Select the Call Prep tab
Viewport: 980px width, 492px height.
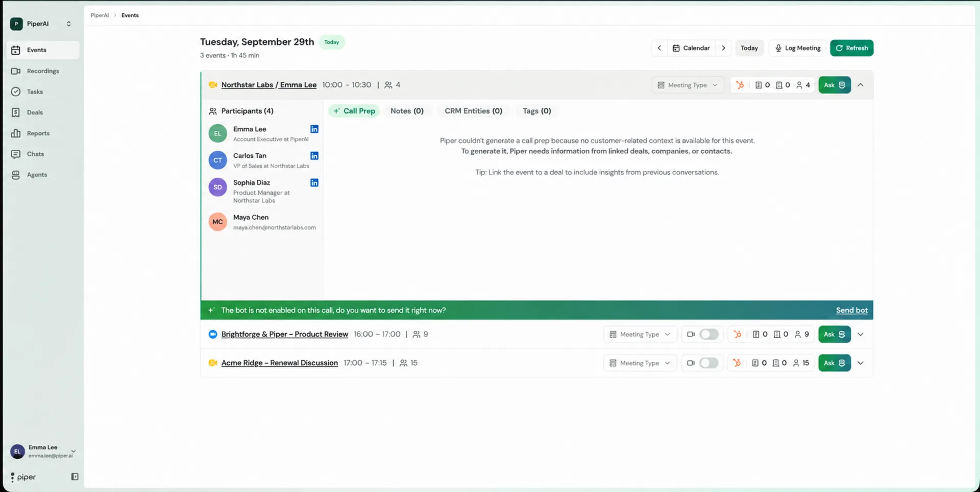354,111
